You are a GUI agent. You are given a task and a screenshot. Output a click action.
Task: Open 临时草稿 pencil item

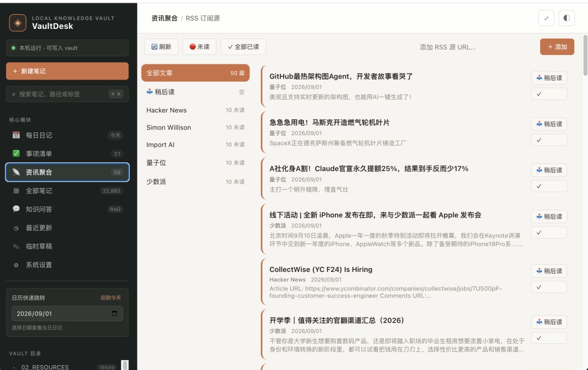(67, 246)
